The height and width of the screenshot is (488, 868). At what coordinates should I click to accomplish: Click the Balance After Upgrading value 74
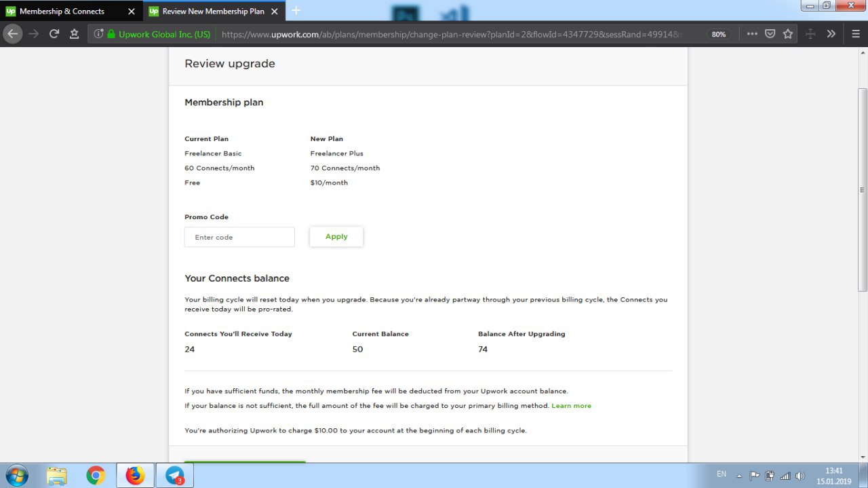coord(483,350)
